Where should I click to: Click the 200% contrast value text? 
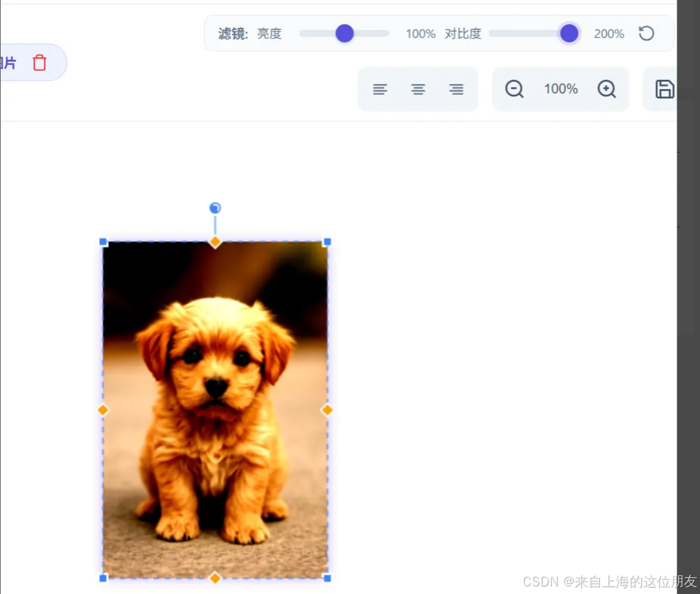[x=608, y=34]
